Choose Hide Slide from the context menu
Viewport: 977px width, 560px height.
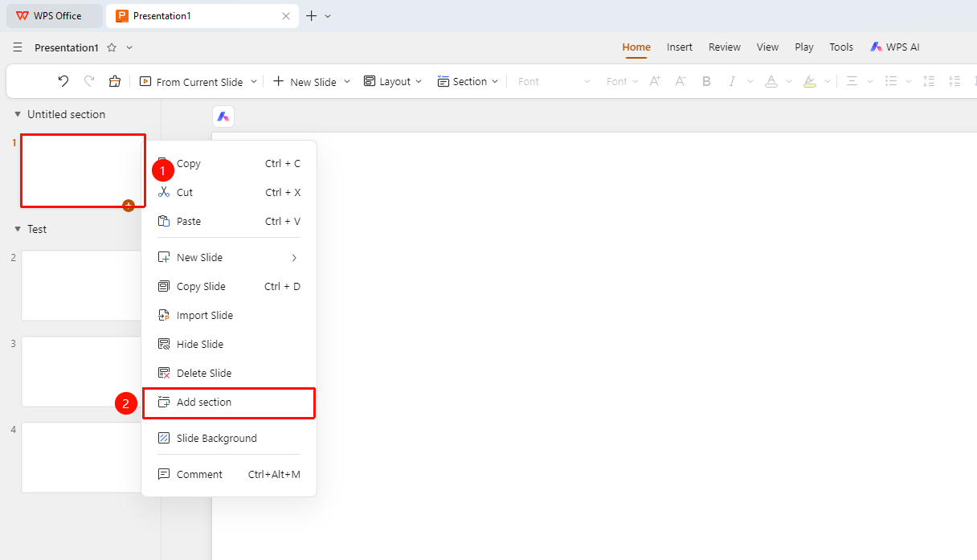[229, 345]
